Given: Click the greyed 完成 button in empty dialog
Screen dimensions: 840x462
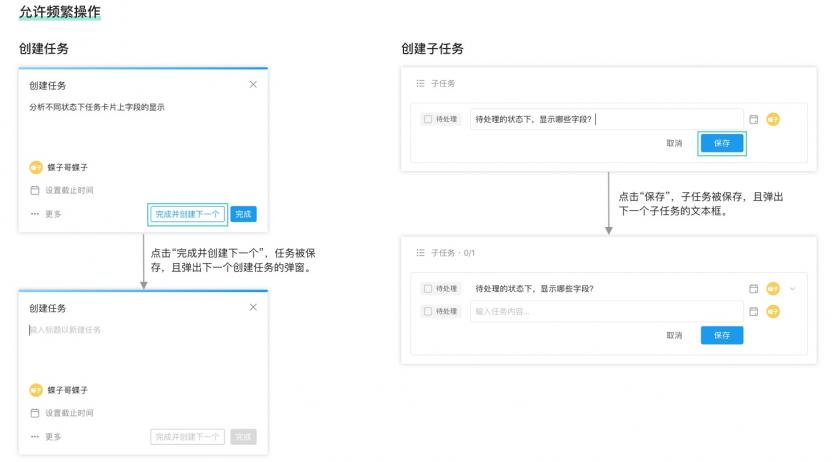Looking at the screenshot, I should coord(243,437).
